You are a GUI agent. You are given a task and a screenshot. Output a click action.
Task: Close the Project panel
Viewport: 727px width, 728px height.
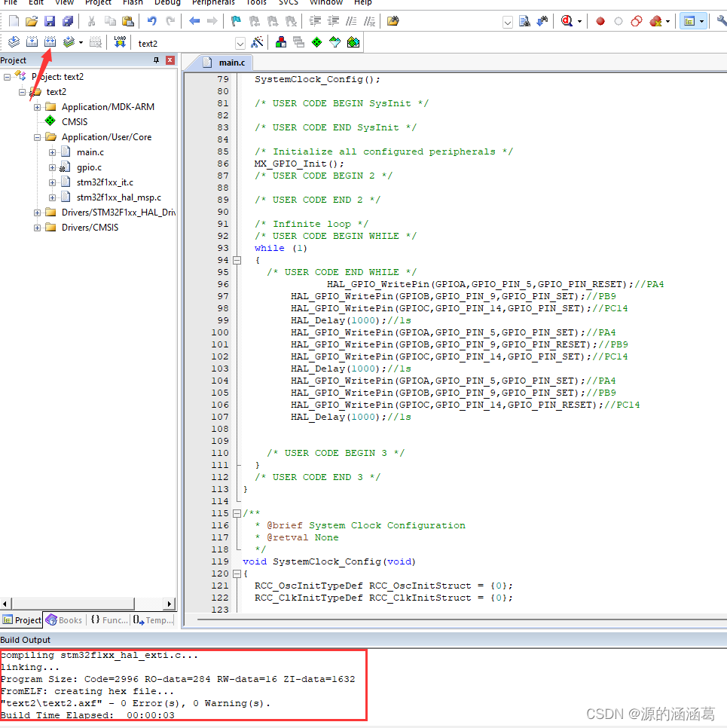170,60
